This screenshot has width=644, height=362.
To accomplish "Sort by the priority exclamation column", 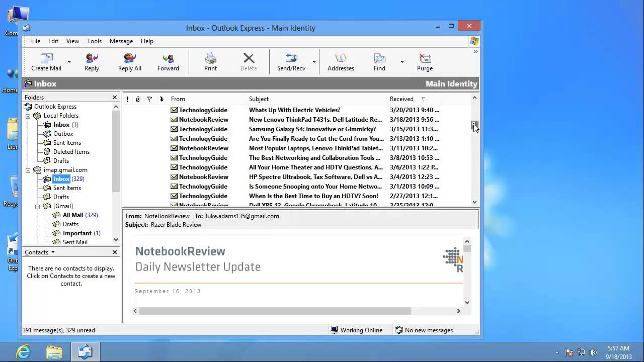I will (127, 99).
